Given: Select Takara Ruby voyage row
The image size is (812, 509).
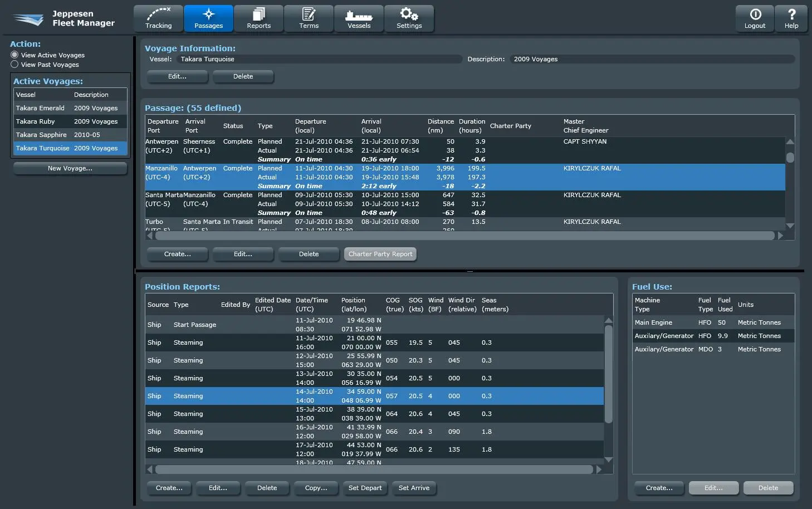Looking at the screenshot, I should 70,121.
